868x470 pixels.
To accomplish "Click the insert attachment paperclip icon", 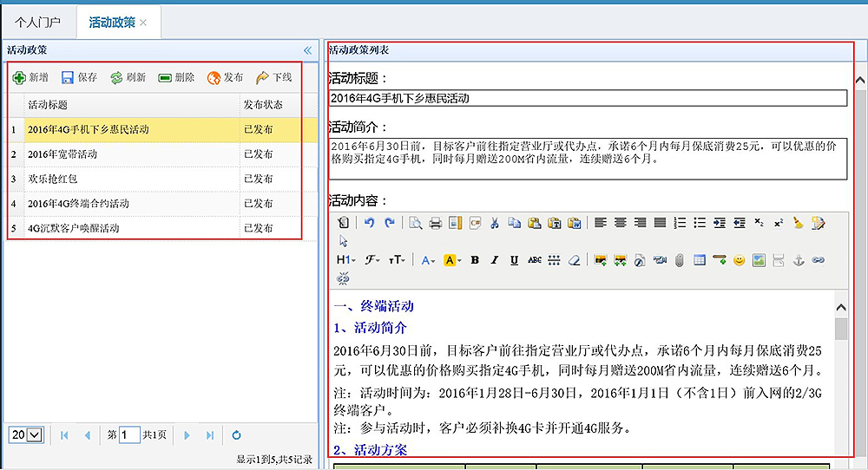I will coord(680,260).
